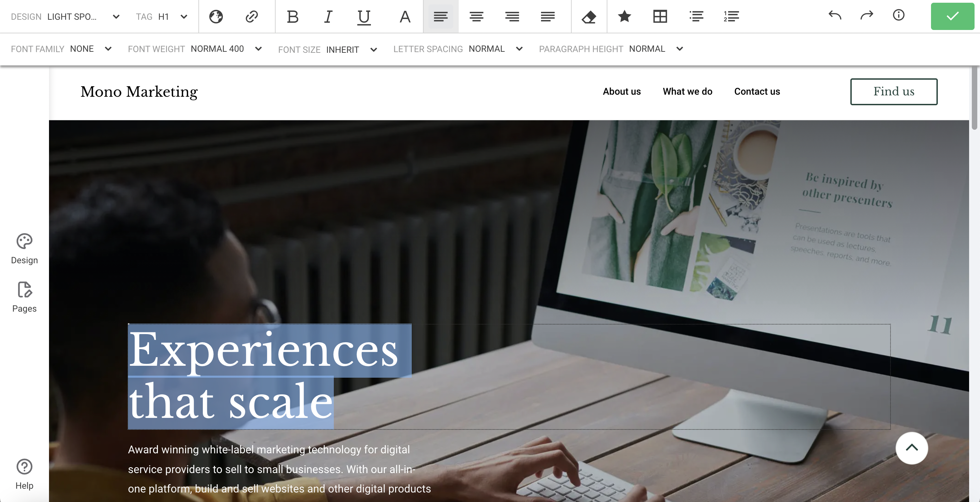
Task: Align text right
Action: [512, 16]
